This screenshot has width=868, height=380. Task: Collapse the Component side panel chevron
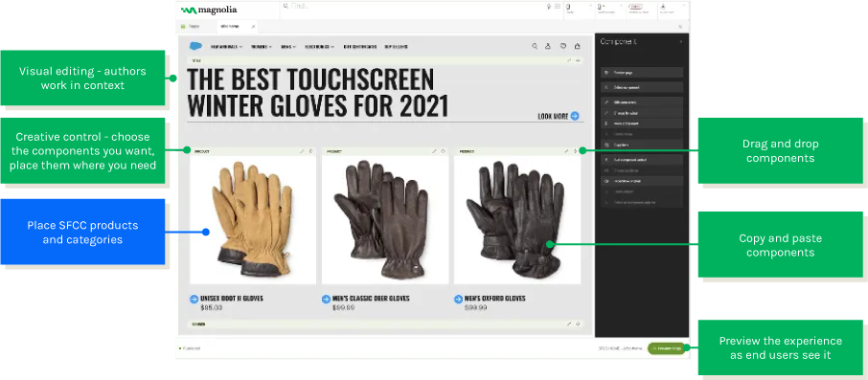click(x=681, y=42)
